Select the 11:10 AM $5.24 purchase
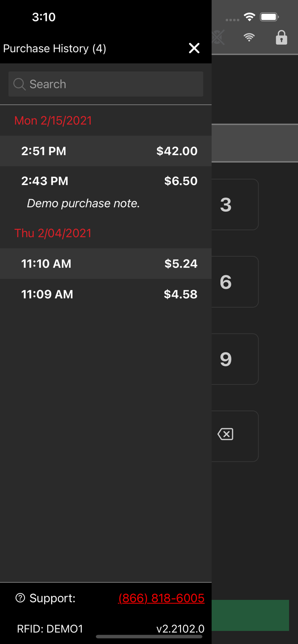 [106, 264]
